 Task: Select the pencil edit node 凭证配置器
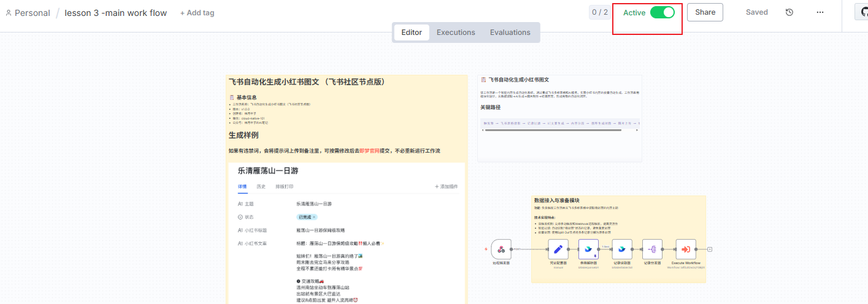point(558,249)
